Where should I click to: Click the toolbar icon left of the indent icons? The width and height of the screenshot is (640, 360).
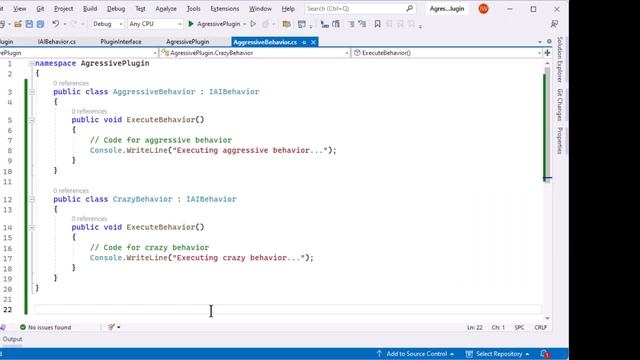coord(336,24)
